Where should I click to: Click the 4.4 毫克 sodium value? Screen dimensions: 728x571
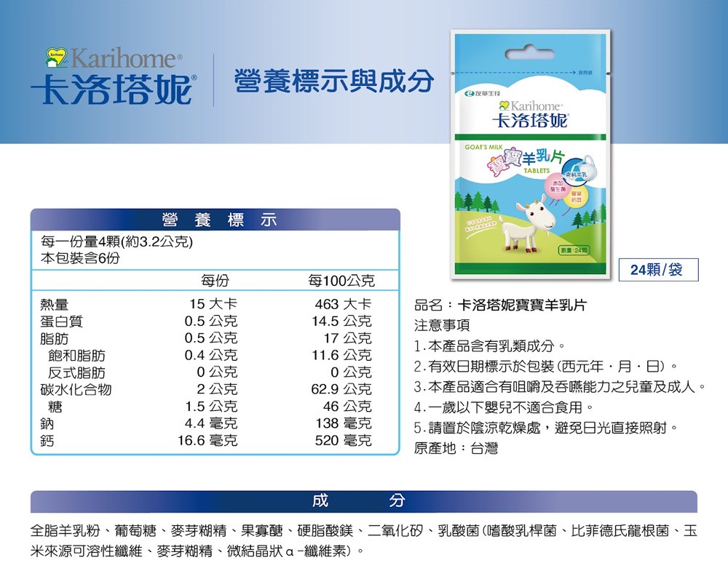pyautogui.click(x=211, y=423)
